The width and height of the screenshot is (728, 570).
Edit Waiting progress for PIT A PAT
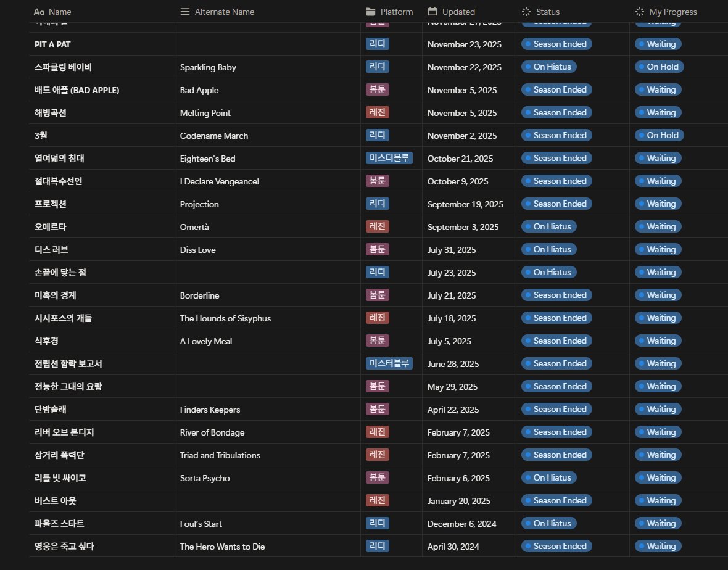pyautogui.click(x=658, y=44)
